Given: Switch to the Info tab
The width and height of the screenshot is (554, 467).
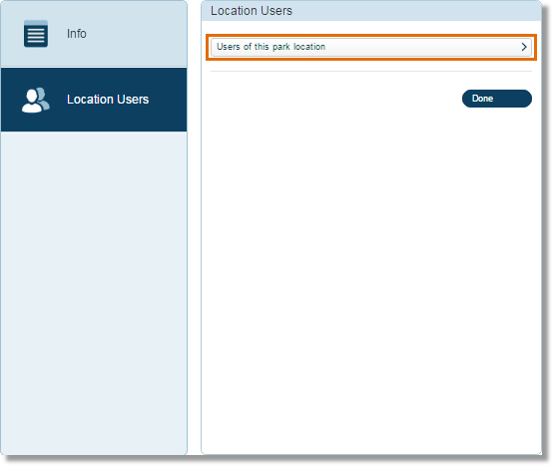Looking at the screenshot, I should [94, 34].
